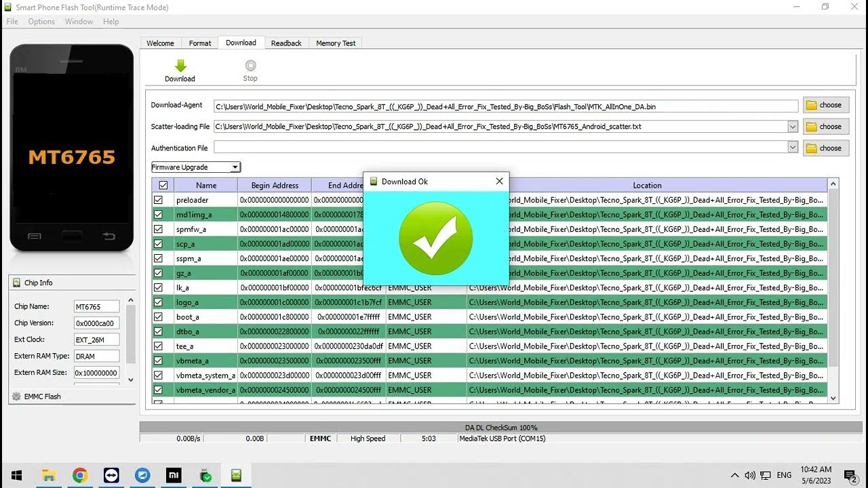The width and height of the screenshot is (868, 488).
Task: Switch to the Format tab
Action: click(200, 43)
